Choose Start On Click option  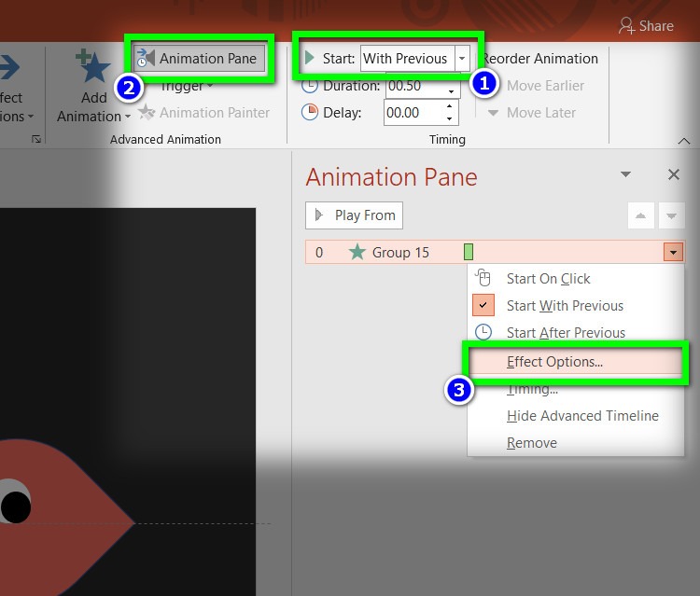548,279
